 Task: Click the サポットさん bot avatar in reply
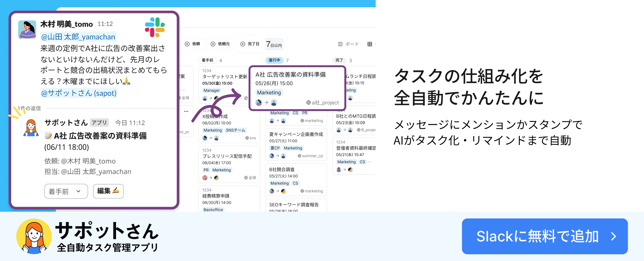(x=31, y=127)
